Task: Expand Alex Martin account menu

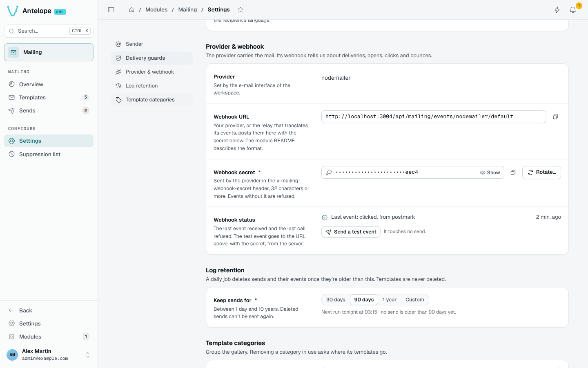Action: 49,355
